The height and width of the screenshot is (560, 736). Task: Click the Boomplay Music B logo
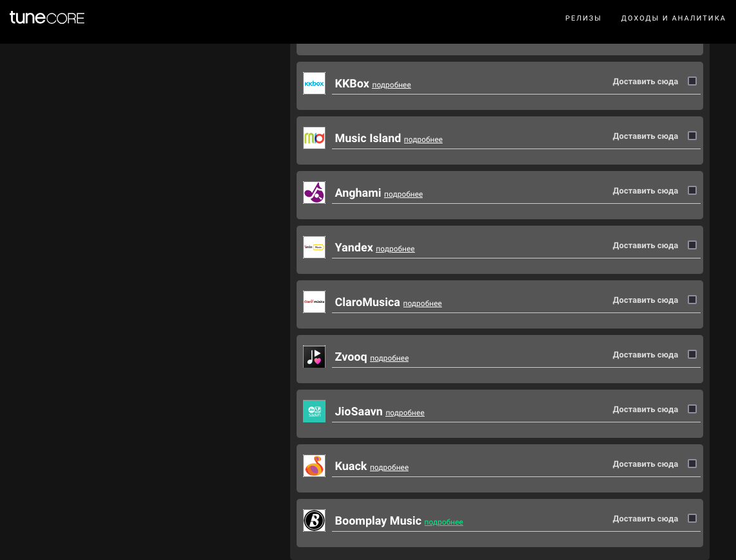click(x=314, y=520)
